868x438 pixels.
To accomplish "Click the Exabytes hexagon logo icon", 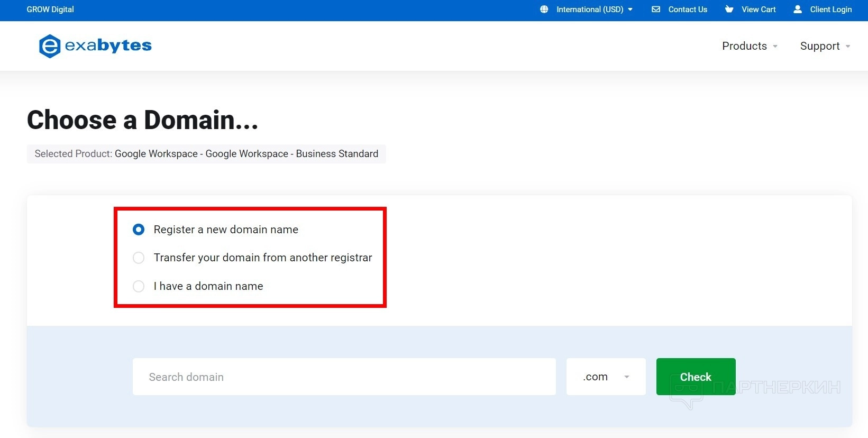I will pos(49,46).
